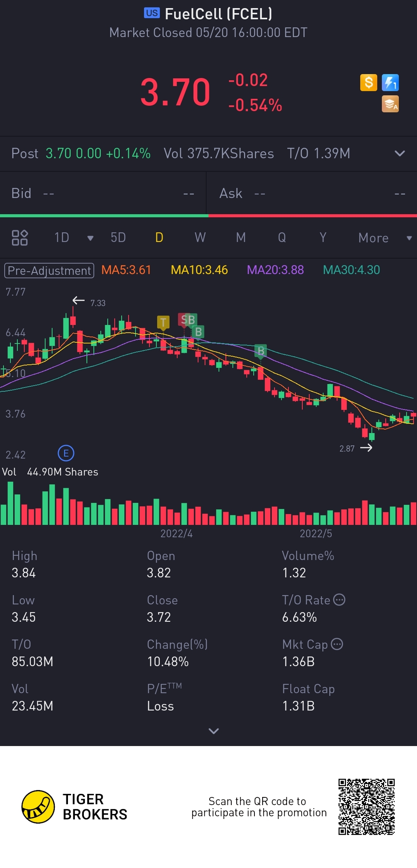This screenshot has width=417, height=868.
Task: Tap the orange stacked layers icon
Action: pyautogui.click(x=390, y=104)
